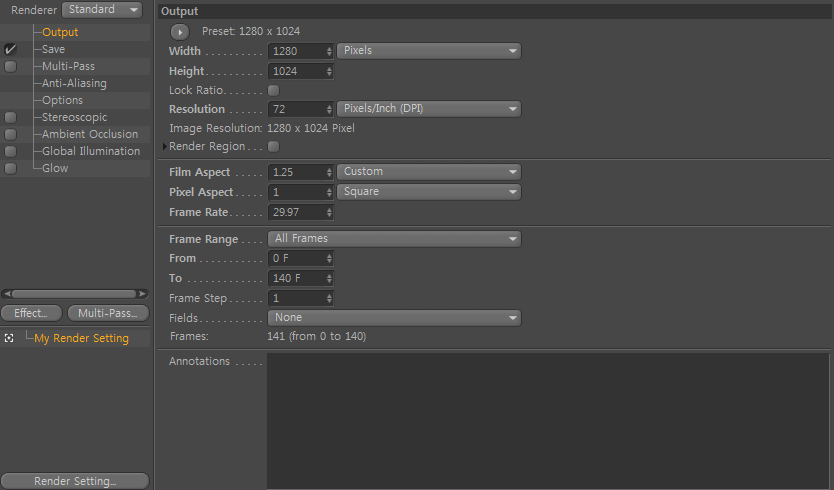Enable the Global Illumination checkbox

[10, 151]
